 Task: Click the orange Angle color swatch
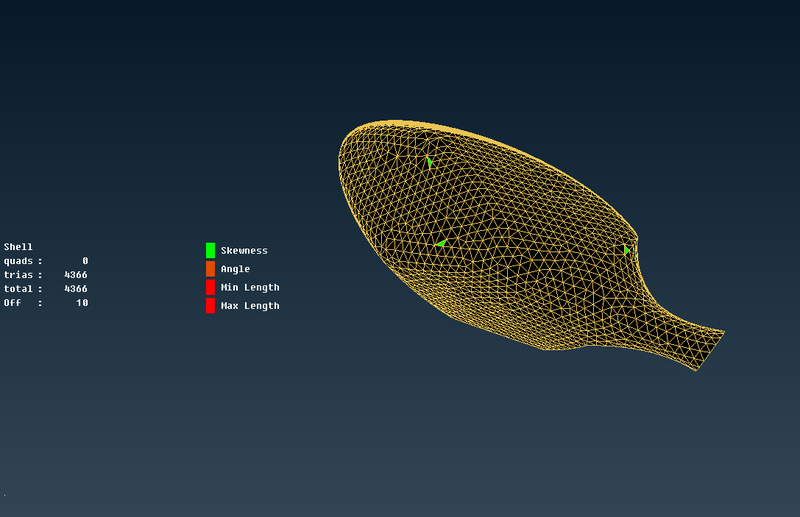coord(210,268)
